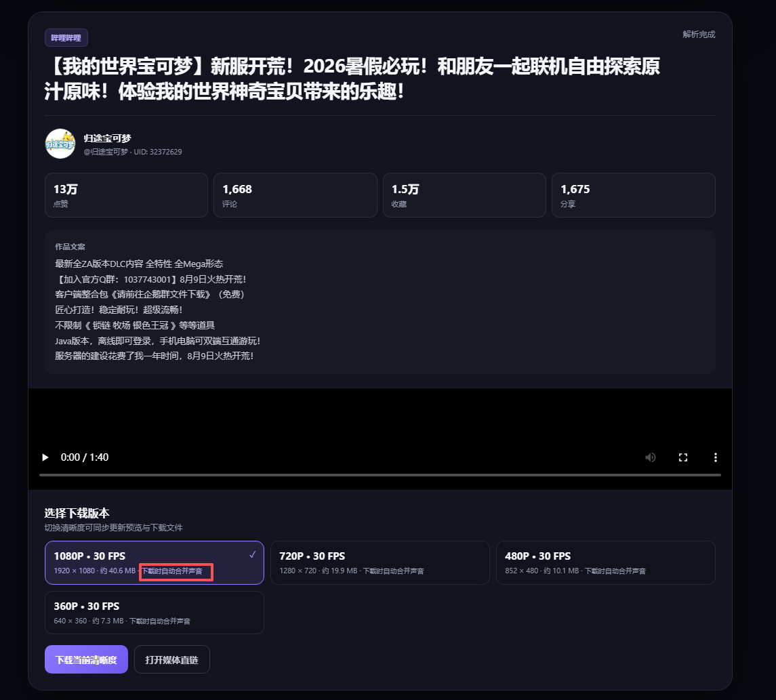The height and width of the screenshot is (700, 776).
Task: Select the 480P 30 FPS version
Action: click(606, 562)
